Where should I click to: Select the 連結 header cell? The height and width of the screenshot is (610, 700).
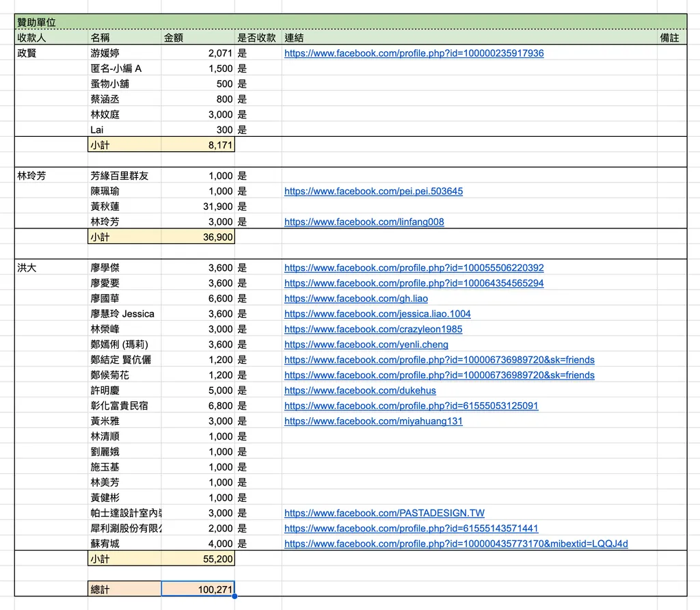(469, 38)
